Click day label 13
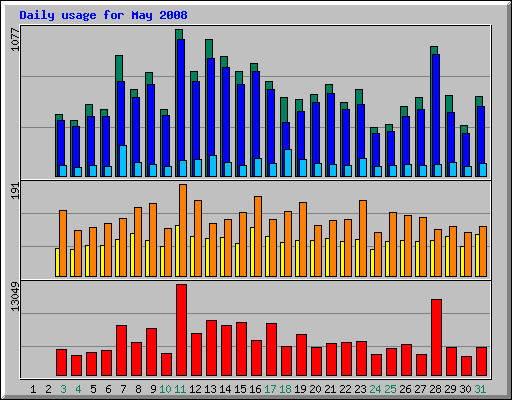Image resolution: width=512 pixels, height=400 pixels. (210, 389)
